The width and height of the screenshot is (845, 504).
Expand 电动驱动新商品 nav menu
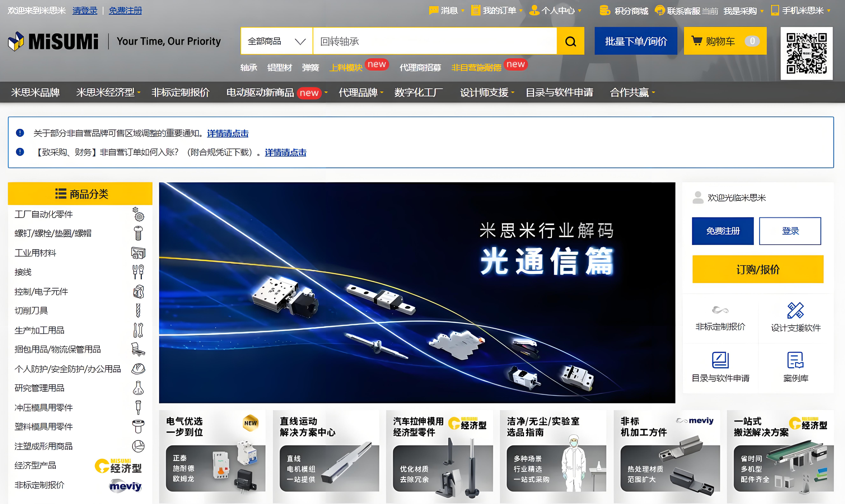(x=326, y=92)
